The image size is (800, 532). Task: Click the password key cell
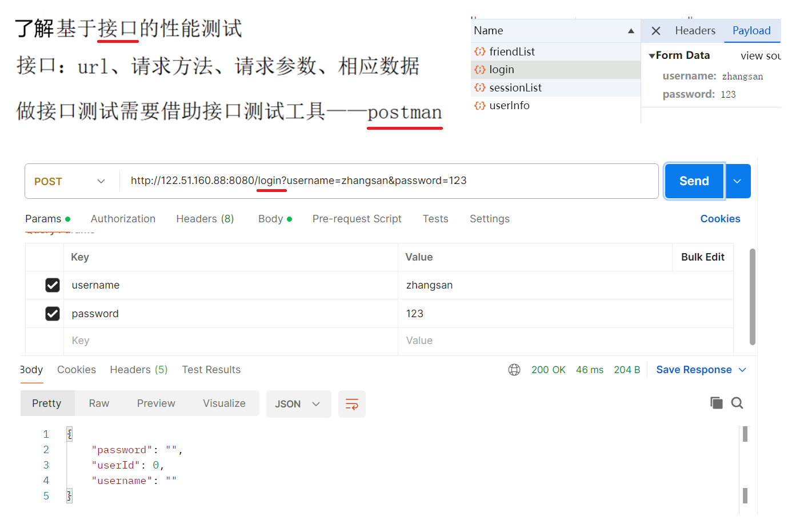(x=231, y=314)
